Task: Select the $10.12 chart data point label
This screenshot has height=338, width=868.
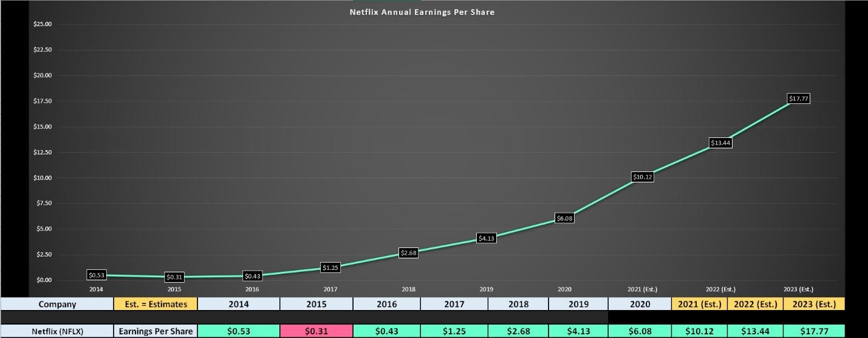Action: (643, 177)
